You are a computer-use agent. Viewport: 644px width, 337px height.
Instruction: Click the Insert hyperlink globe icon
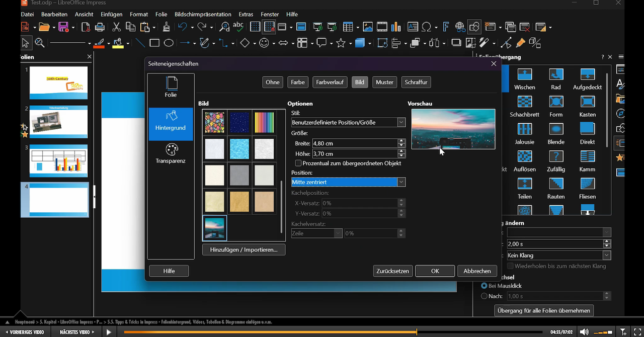(460, 27)
